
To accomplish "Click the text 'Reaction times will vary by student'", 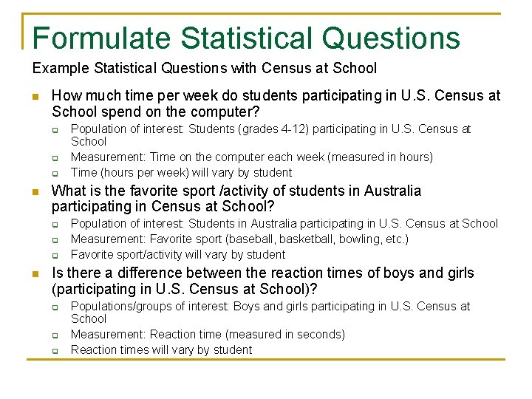I will pyautogui.click(x=161, y=349).
